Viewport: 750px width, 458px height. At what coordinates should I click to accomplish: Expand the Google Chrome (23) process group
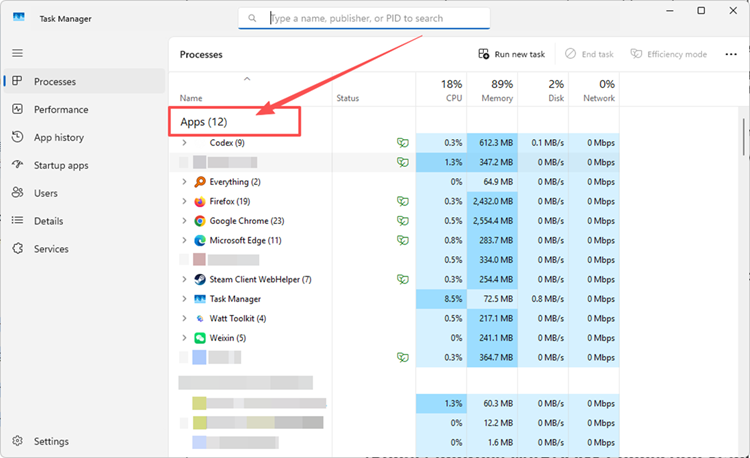[184, 221]
